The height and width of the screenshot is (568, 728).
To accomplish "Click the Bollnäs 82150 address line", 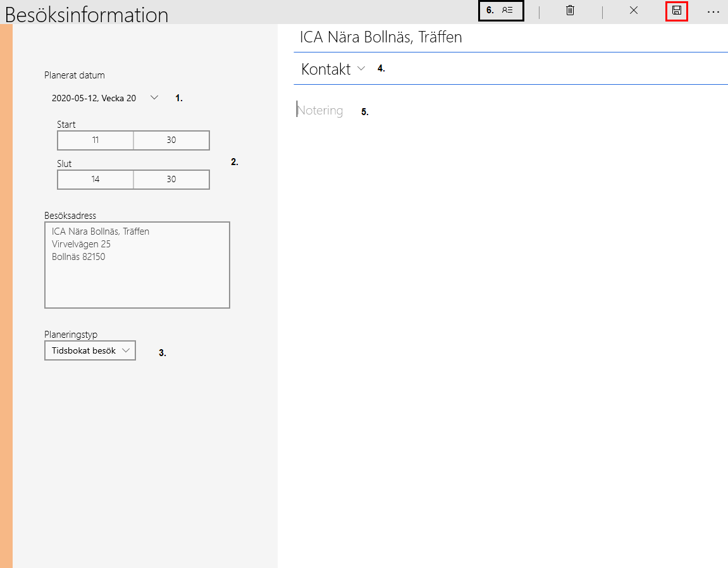I will 78,256.
